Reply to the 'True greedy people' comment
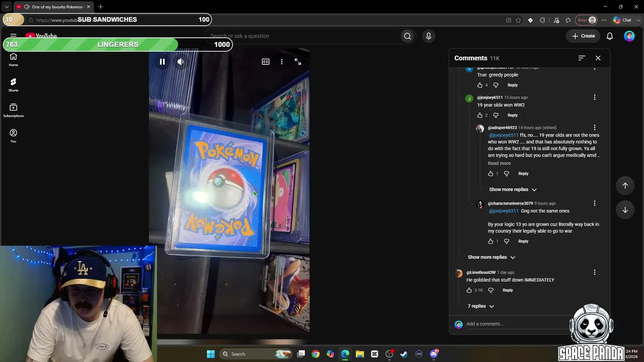The height and width of the screenshot is (362, 644). click(513, 85)
